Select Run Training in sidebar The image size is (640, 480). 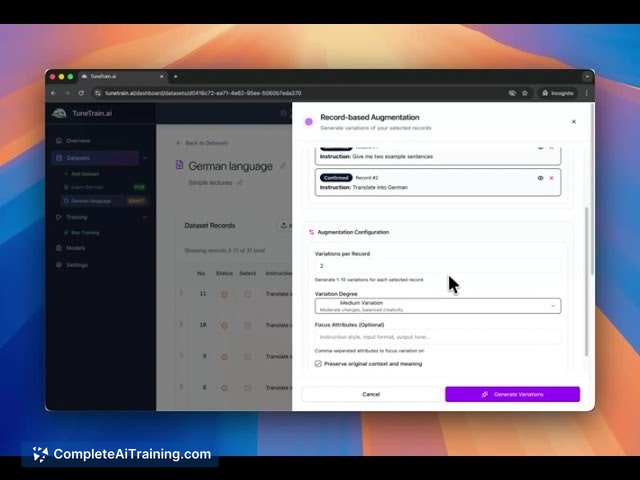(82, 233)
